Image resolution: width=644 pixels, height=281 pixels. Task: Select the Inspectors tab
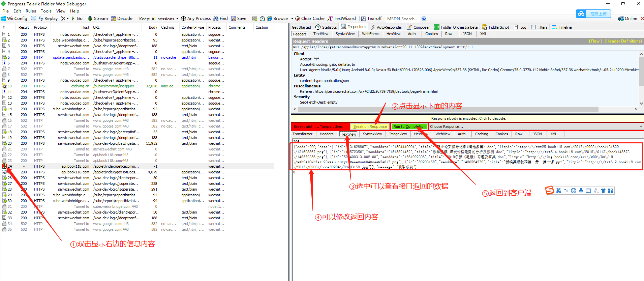click(x=353, y=27)
